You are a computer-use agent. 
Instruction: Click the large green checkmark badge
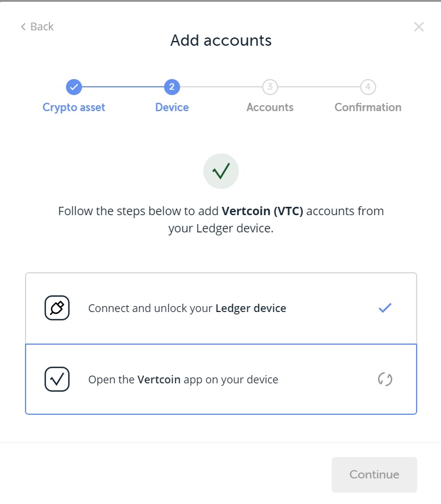tap(220, 171)
